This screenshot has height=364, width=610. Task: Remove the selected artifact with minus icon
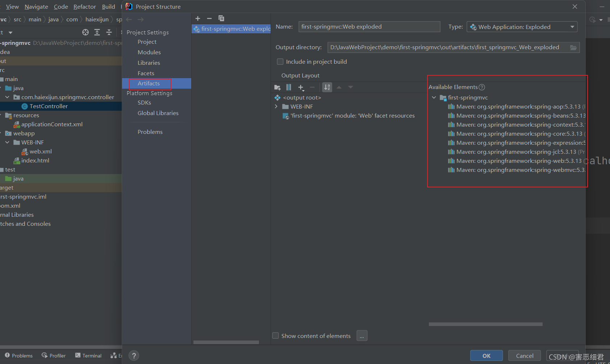coord(209,18)
